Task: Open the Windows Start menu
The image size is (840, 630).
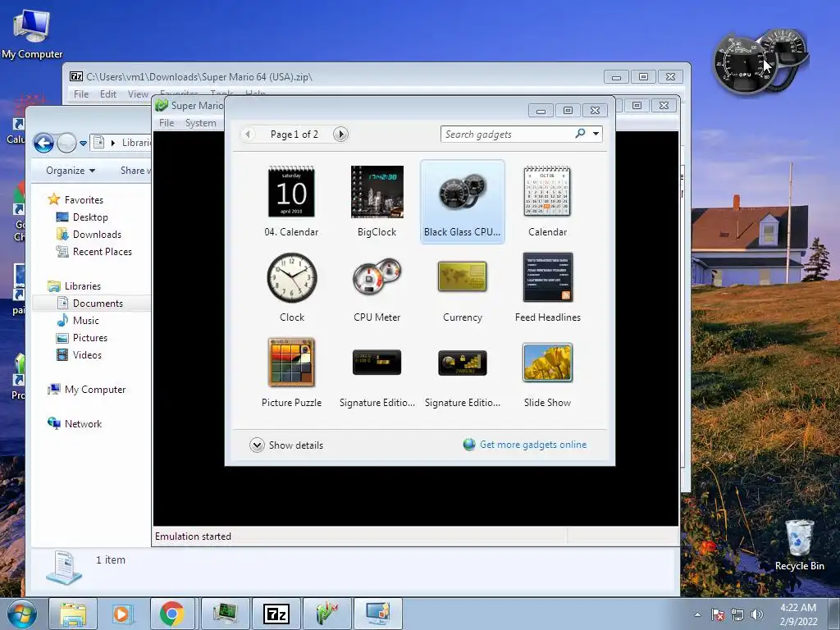Action: pos(21,614)
